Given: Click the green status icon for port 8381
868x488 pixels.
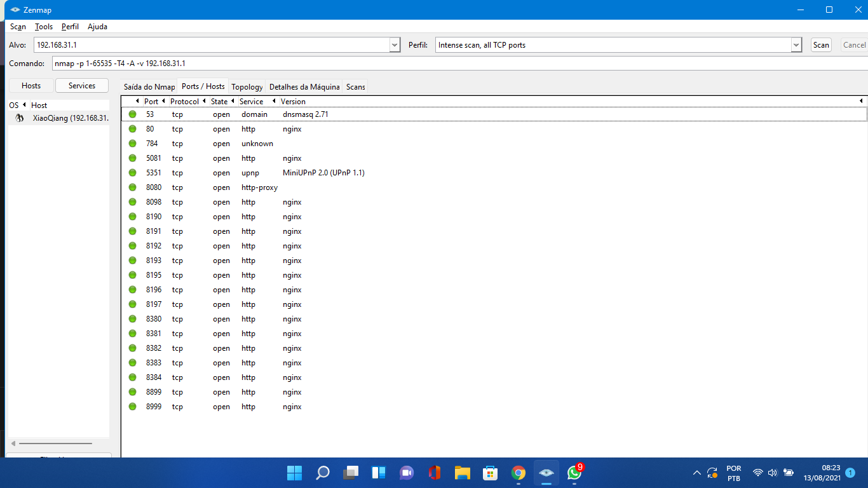Looking at the screenshot, I should (x=132, y=334).
